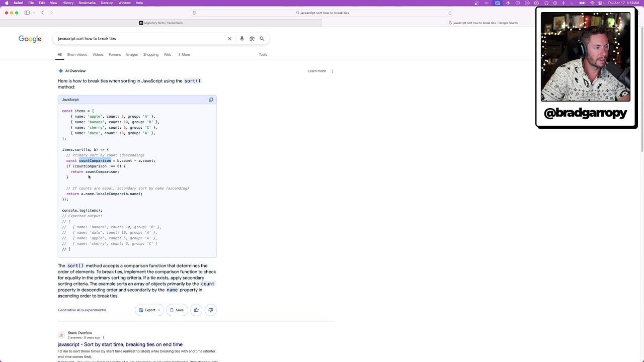
Task: Select the Short videos tab
Action: (77, 55)
